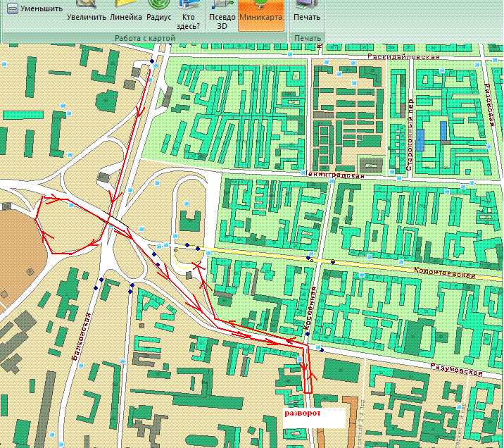Choose the Радиус radius tool
The height and width of the screenshot is (448, 504).
pyautogui.click(x=158, y=15)
